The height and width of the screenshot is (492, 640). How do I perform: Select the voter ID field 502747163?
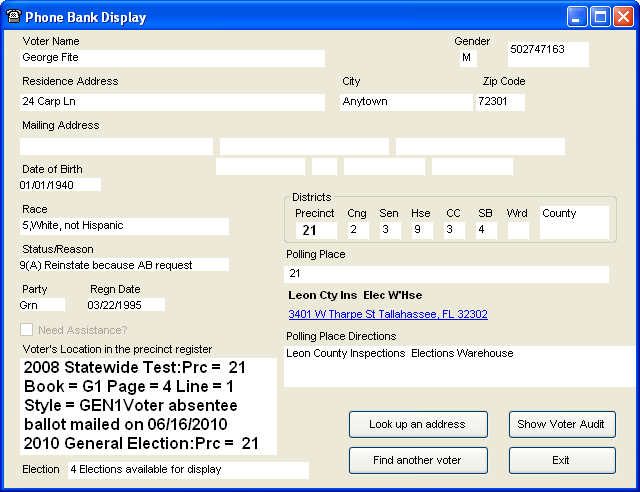pos(548,54)
